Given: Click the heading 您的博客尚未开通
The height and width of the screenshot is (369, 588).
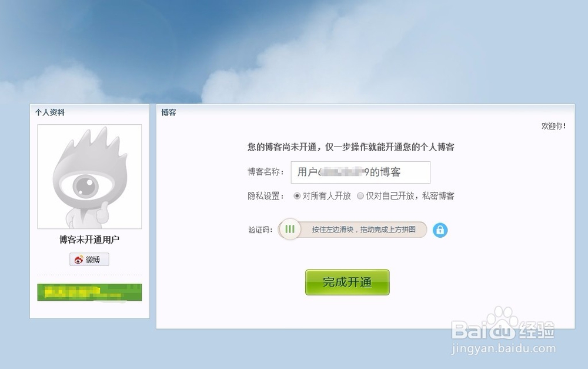Looking at the screenshot, I should pyautogui.click(x=282, y=147).
